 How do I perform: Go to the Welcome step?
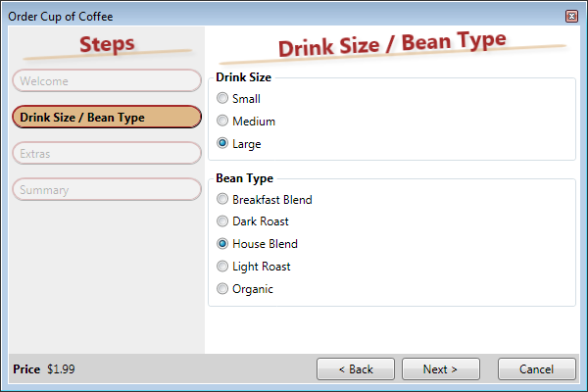click(107, 80)
